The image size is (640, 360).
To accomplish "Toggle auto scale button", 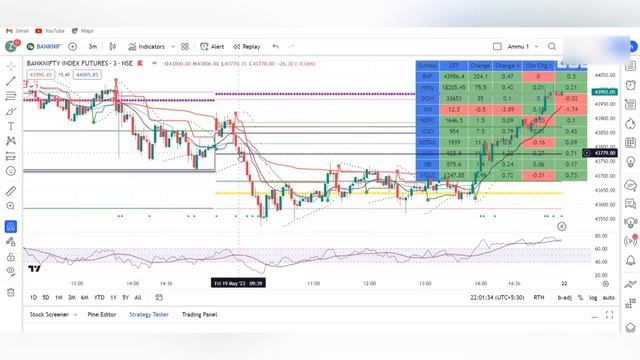I will (609, 298).
